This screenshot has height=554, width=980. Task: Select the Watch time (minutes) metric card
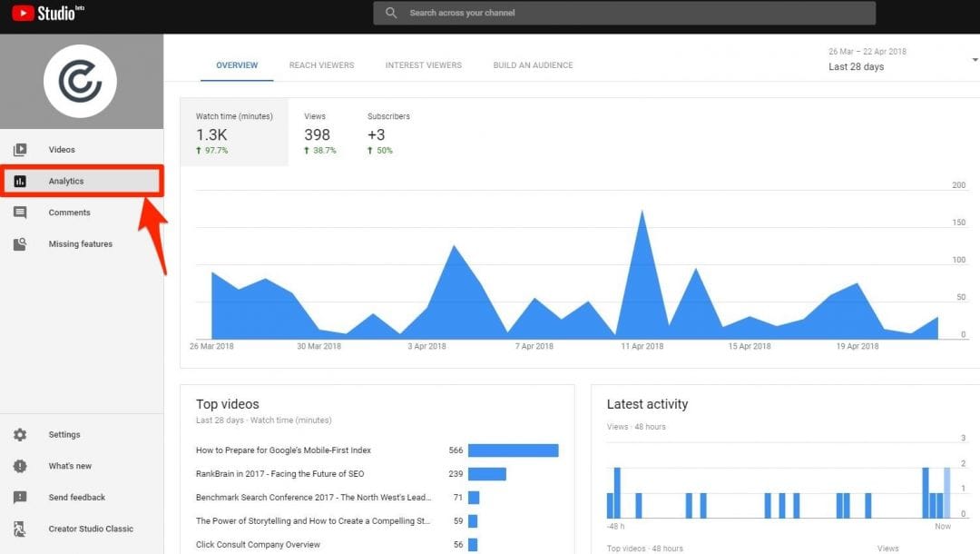pyautogui.click(x=234, y=133)
